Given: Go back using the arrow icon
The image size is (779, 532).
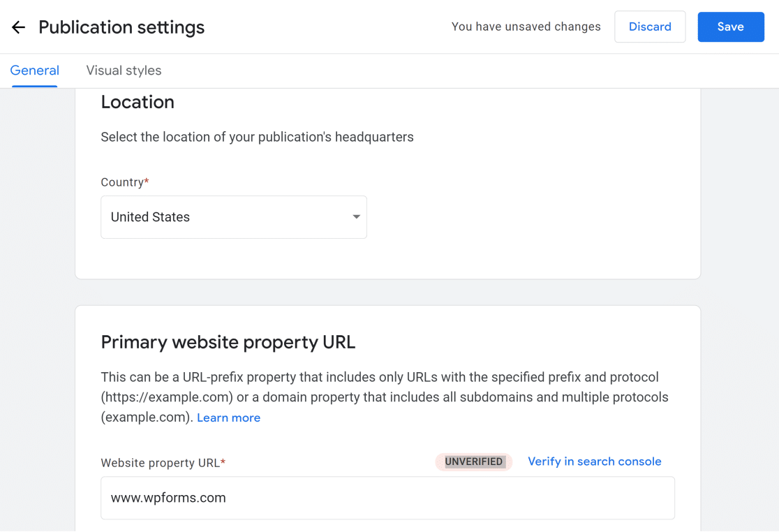Looking at the screenshot, I should [18, 27].
